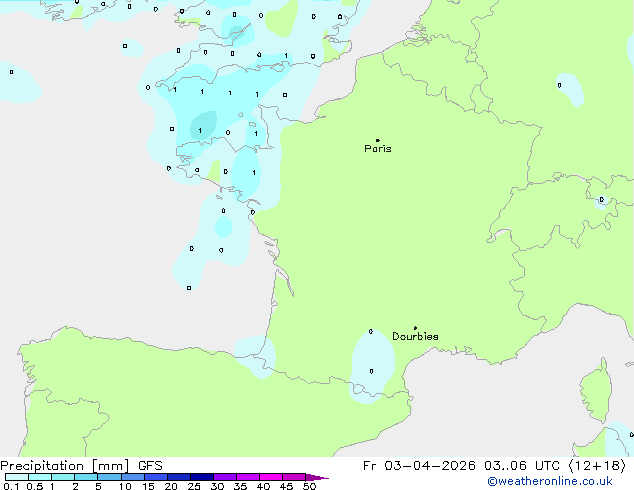634x490 pixels.
Task: Click the Paris city dot marker
Action: [378, 140]
